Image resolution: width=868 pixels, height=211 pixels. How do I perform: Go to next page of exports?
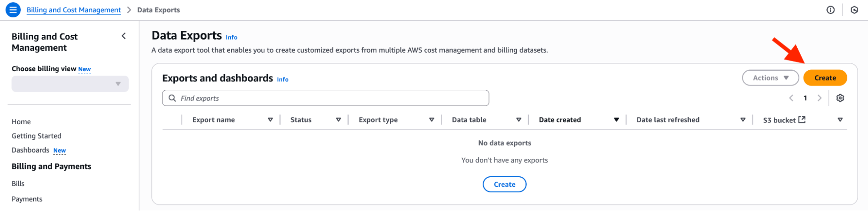pos(819,98)
